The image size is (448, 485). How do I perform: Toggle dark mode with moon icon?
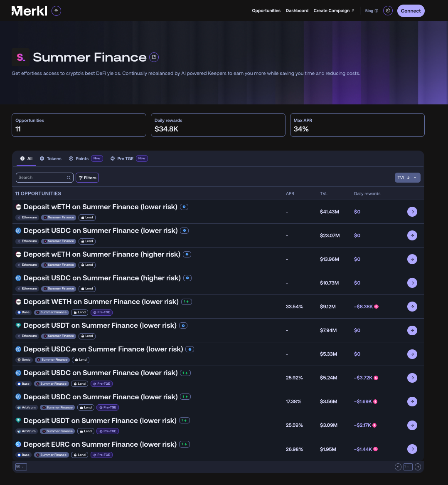click(x=388, y=10)
